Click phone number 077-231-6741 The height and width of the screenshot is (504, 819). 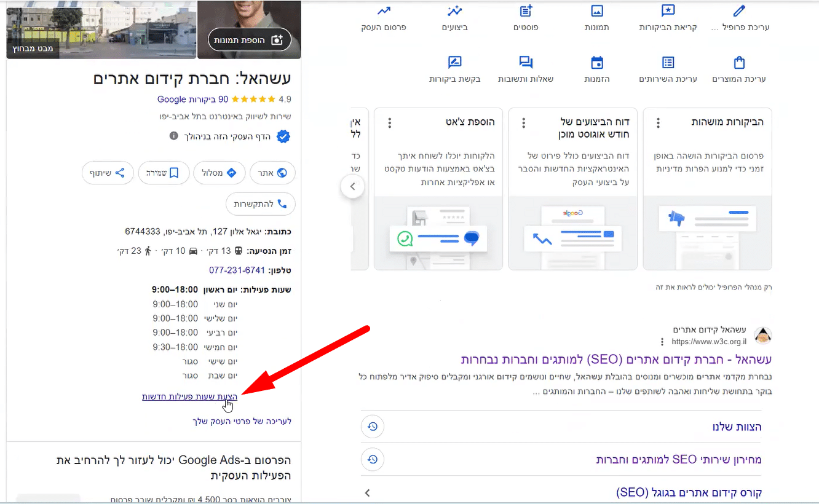(x=237, y=270)
